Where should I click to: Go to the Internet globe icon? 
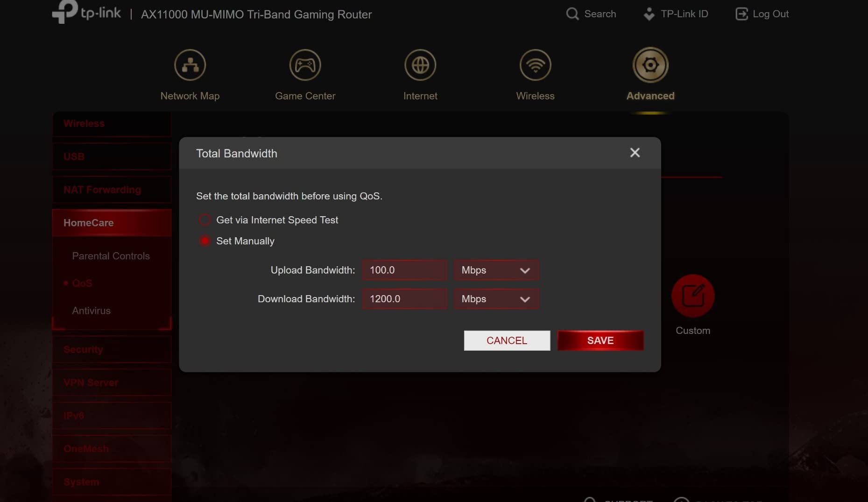pyautogui.click(x=420, y=65)
